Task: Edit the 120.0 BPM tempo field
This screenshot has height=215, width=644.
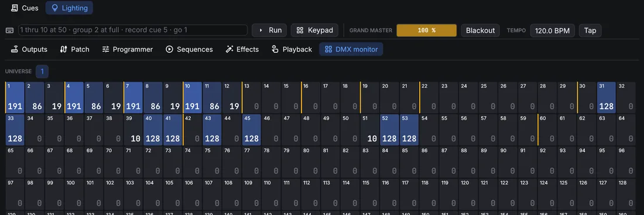Action: pyautogui.click(x=553, y=30)
